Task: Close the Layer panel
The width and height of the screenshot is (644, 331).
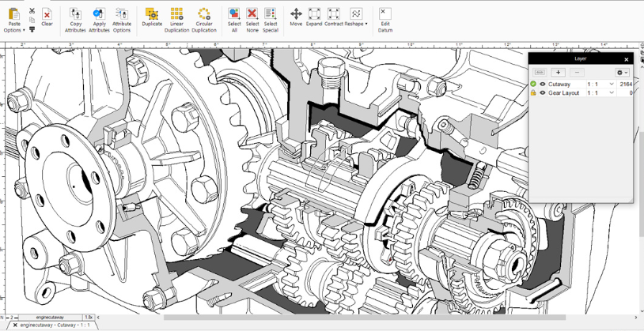Action: (x=627, y=59)
